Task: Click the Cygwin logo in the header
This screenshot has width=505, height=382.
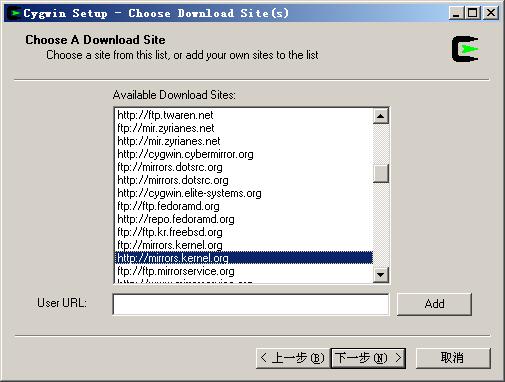Action: [x=465, y=49]
